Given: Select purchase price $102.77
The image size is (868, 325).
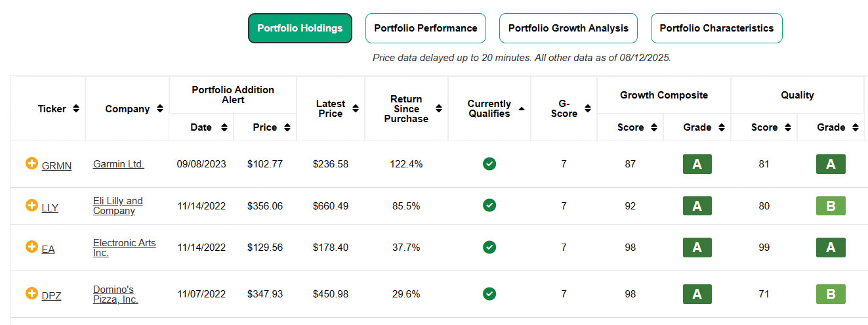Looking at the screenshot, I should [265, 164].
